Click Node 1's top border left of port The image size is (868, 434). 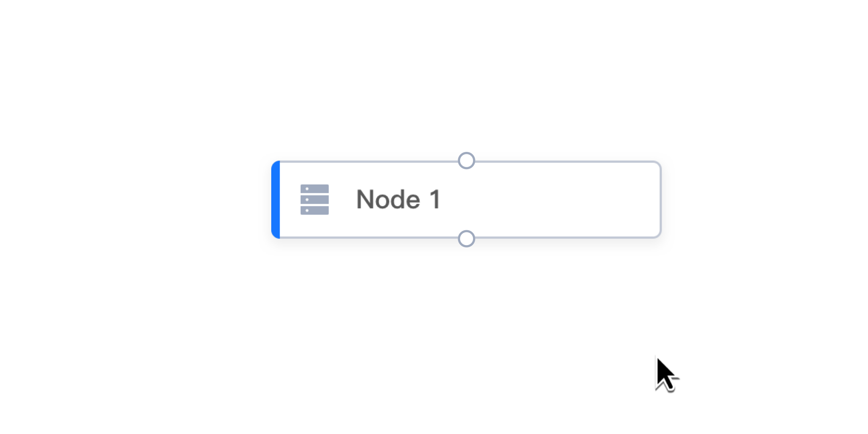(x=362, y=162)
